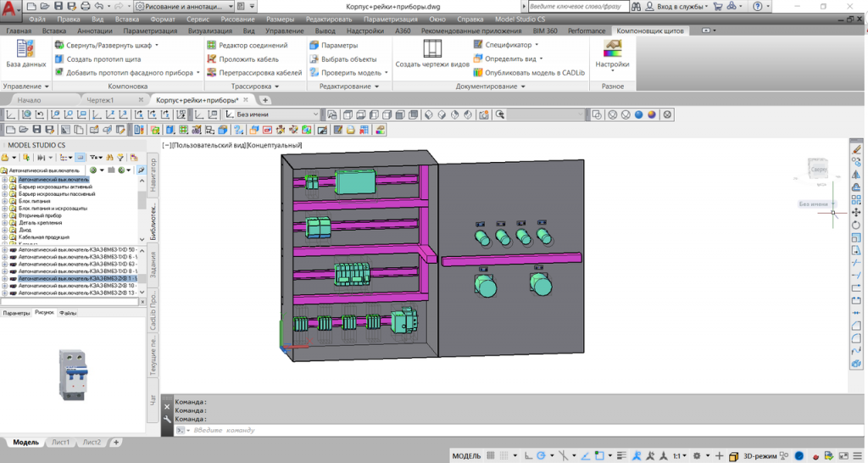The height and width of the screenshot is (463, 868).
Task: Open the Файл menu
Action: coord(37,19)
